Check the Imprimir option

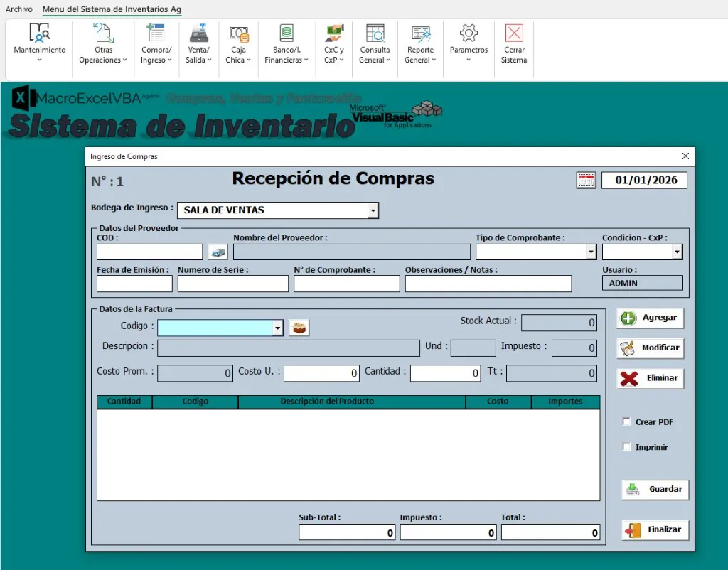coord(626,447)
